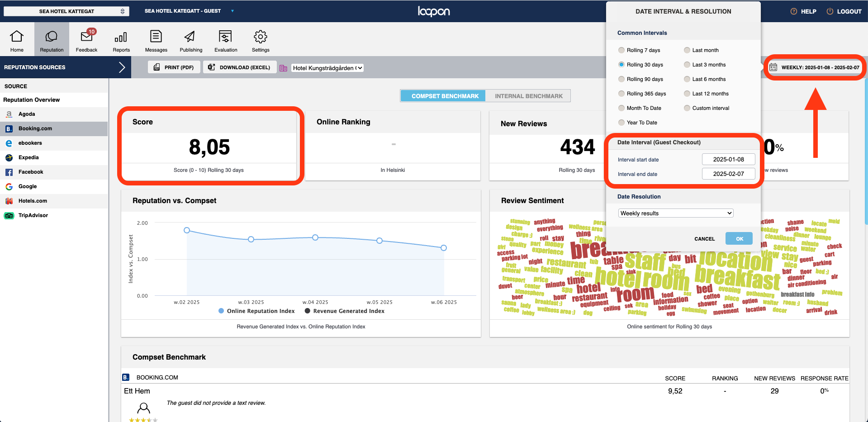Click the printer icon on Print button

coord(157,67)
